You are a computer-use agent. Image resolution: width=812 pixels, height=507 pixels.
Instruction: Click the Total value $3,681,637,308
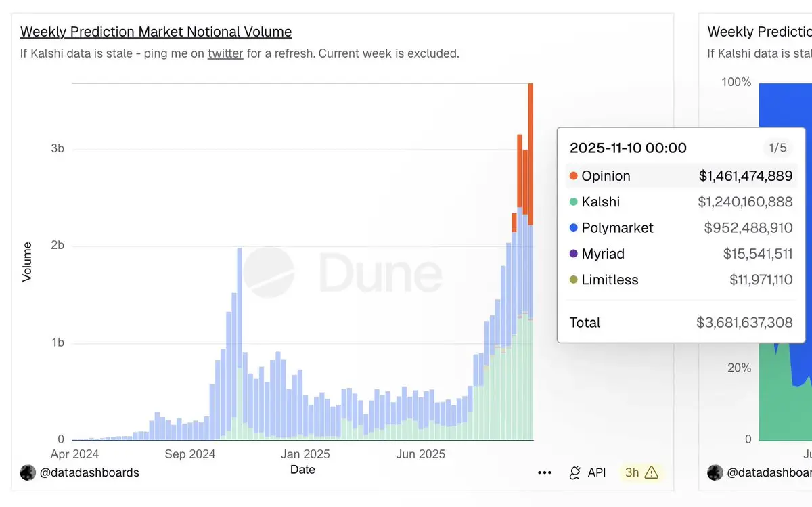pos(744,323)
